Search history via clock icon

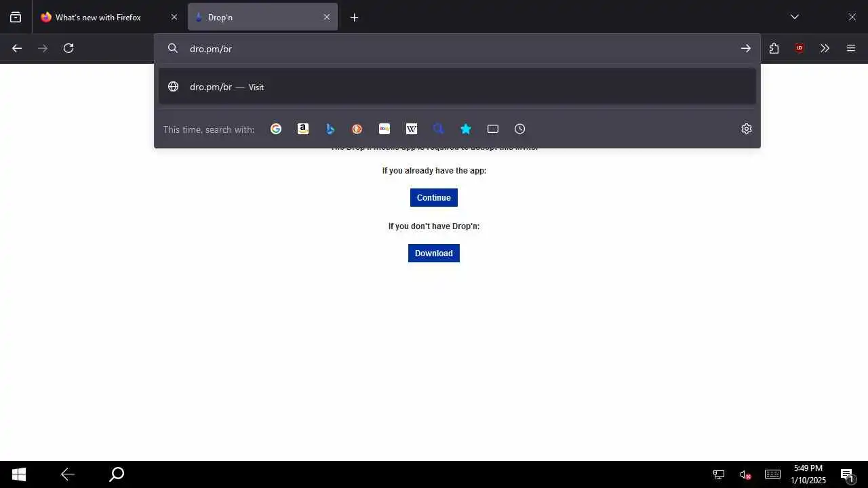coord(520,129)
